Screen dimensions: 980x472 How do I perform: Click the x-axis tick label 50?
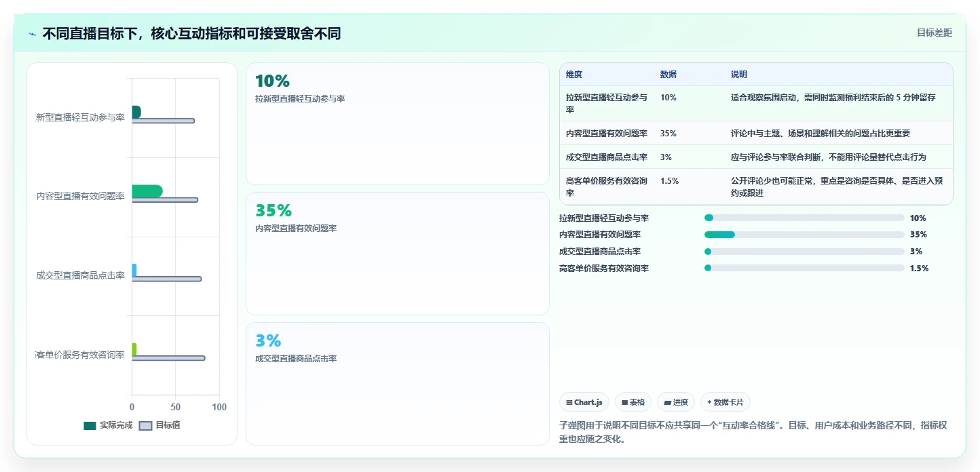pos(176,407)
